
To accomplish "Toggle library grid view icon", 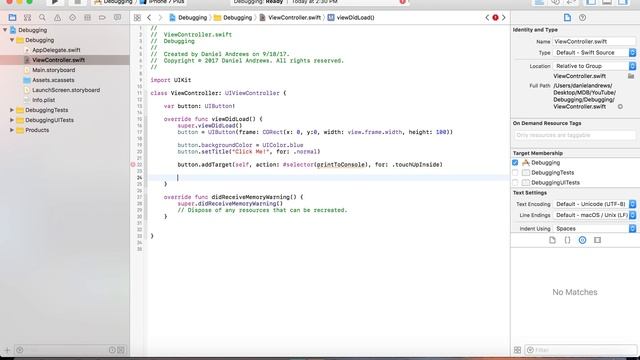I will click(517, 350).
